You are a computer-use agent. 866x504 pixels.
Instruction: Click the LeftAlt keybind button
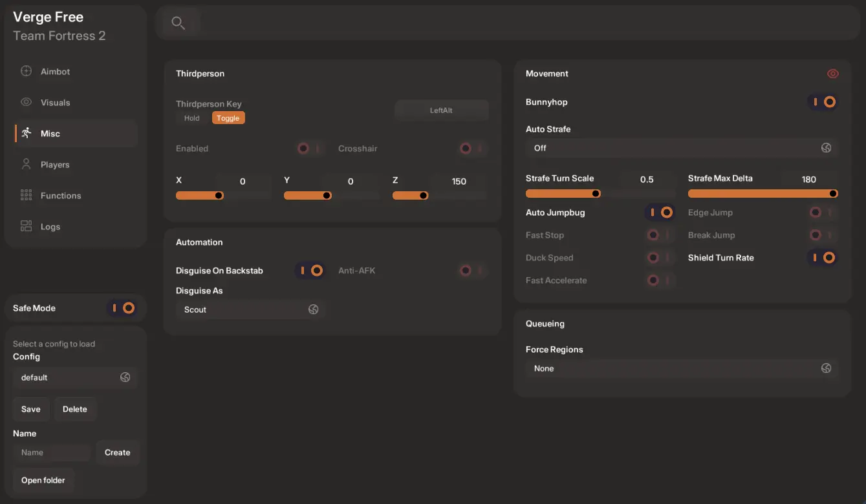point(441,110)
